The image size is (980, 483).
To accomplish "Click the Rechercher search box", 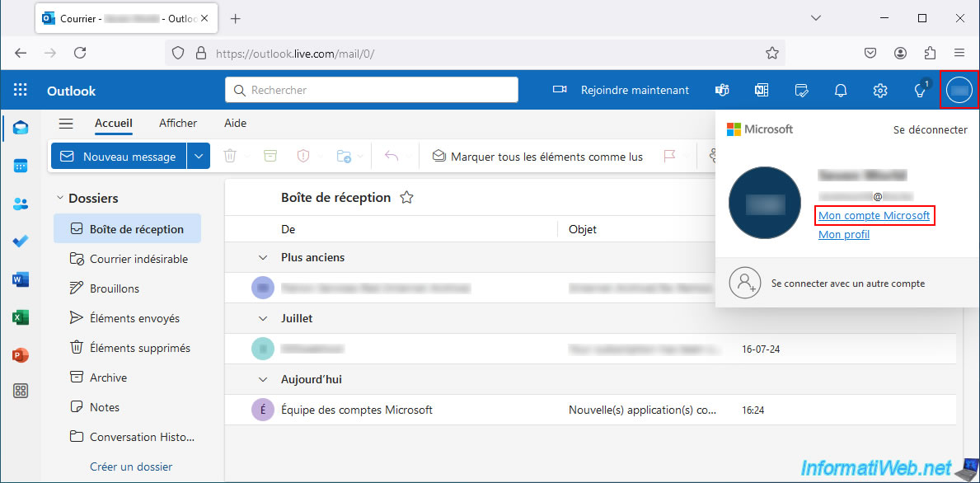I will point(371,90).
